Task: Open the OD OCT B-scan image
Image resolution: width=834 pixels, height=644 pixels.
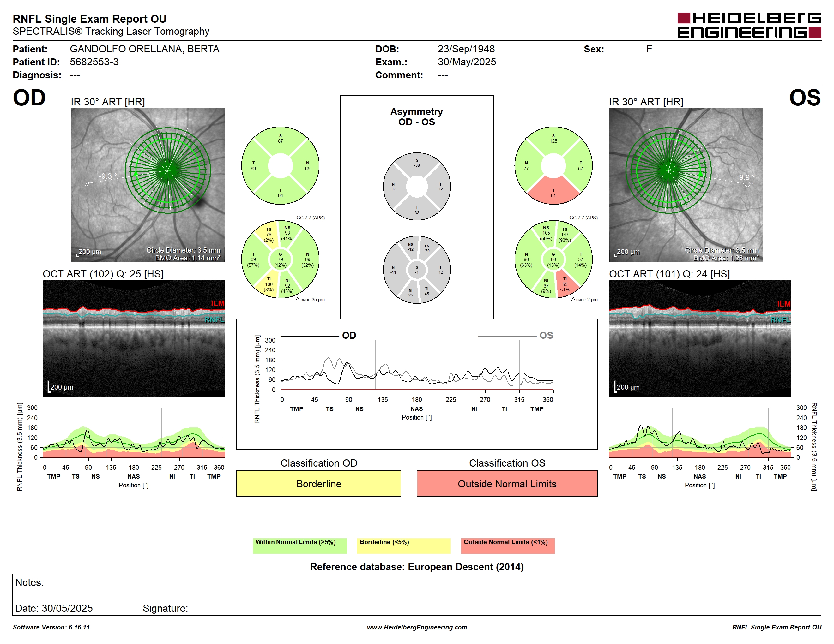Action: [x=134, y=338]
